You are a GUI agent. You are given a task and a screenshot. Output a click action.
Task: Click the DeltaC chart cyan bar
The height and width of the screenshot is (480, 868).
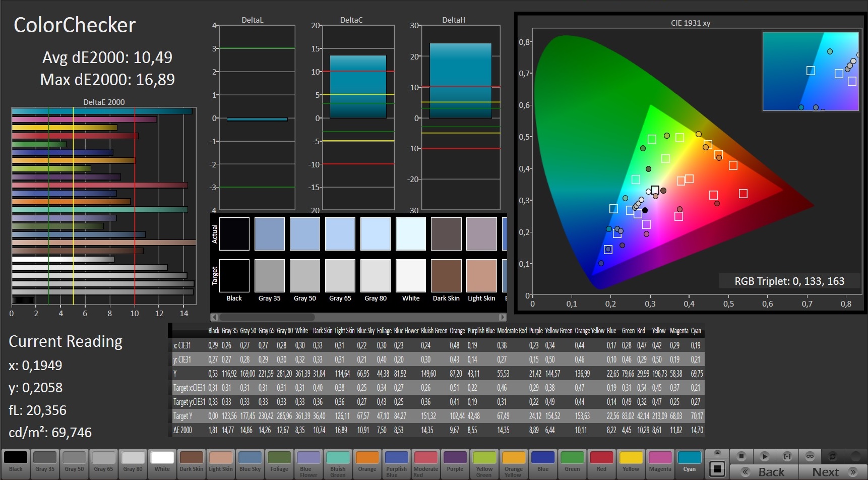point(358,87)
